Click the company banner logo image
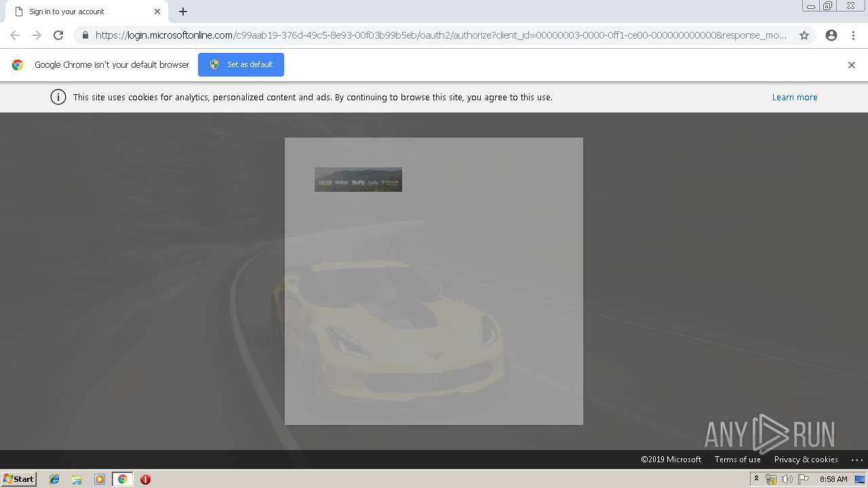 pos(358,180)
